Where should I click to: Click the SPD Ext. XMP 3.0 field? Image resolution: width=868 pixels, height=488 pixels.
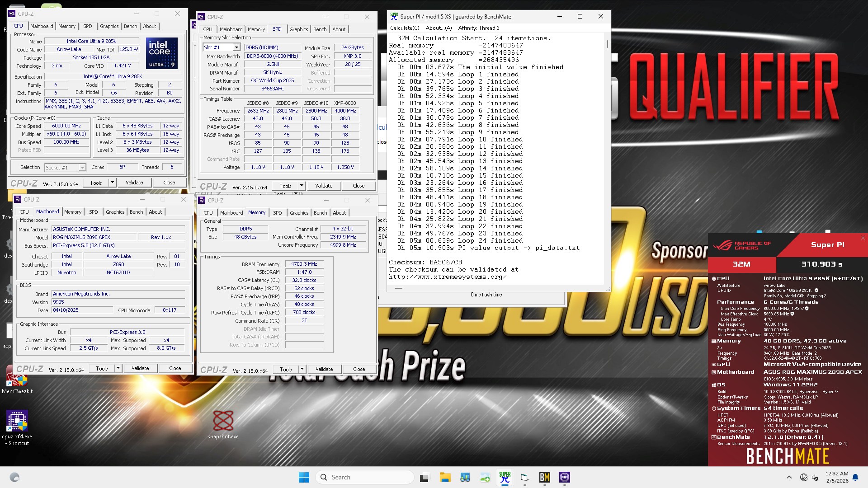click(353, 56)
